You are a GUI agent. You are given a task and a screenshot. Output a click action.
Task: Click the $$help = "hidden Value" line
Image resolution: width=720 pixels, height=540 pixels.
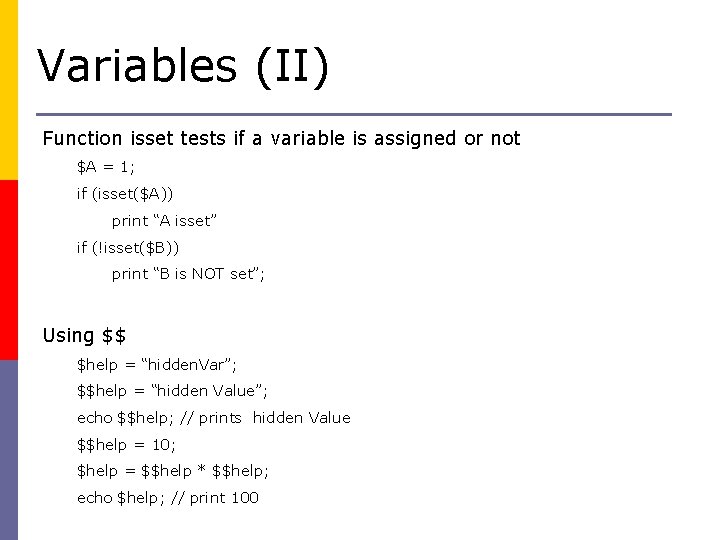[x=172, y=391]
